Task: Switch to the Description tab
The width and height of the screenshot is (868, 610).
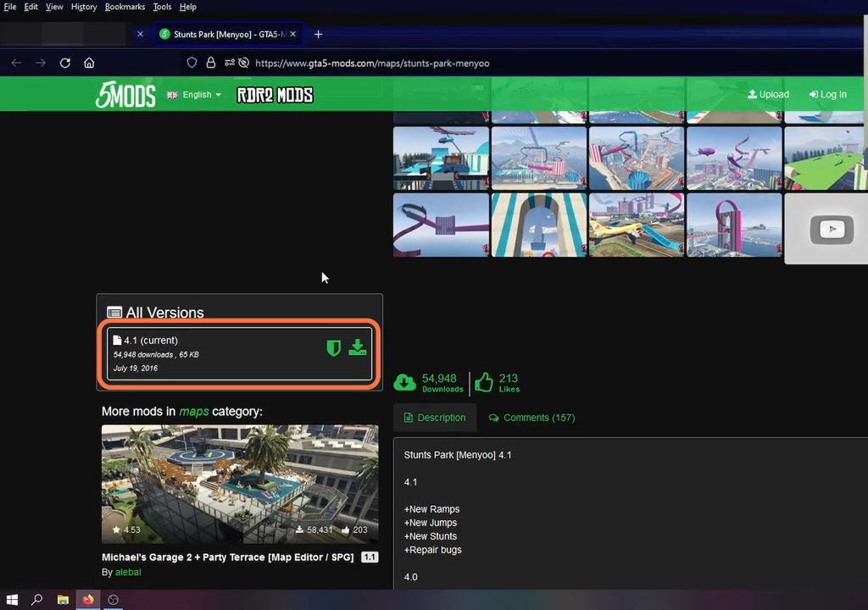Action: [x=435, y=418]
